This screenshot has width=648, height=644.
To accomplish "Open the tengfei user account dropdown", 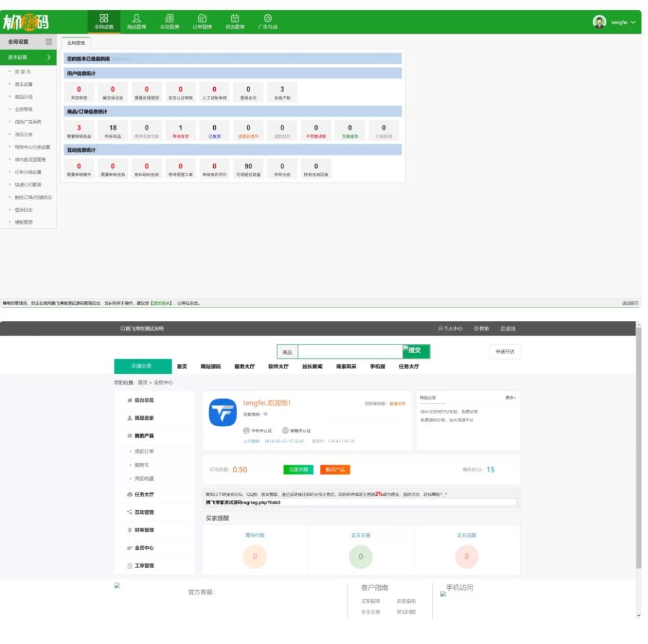I will (x=614, y=22).
